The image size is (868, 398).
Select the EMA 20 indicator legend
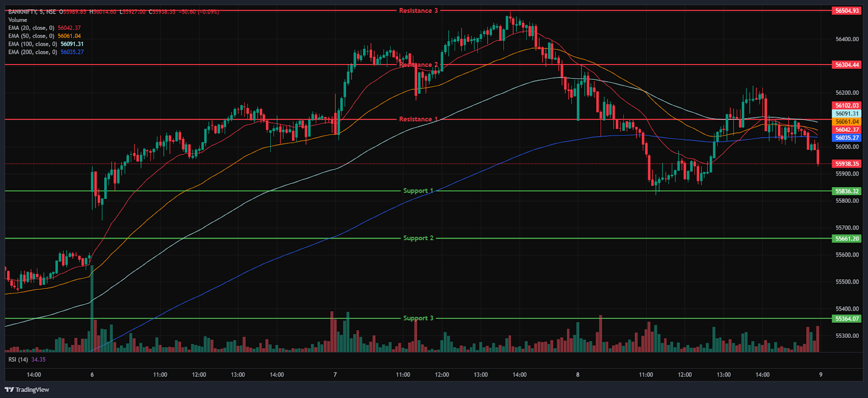coord(31,28)
